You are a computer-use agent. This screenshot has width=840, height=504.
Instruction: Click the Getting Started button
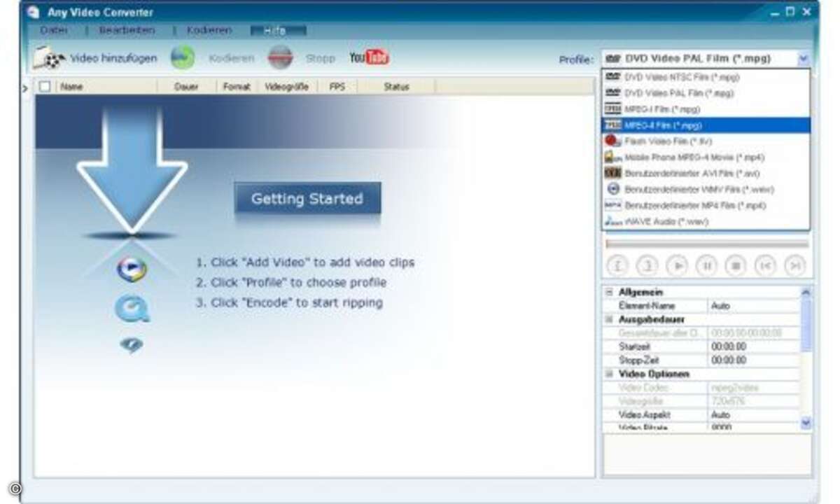(x=307, y=199)
